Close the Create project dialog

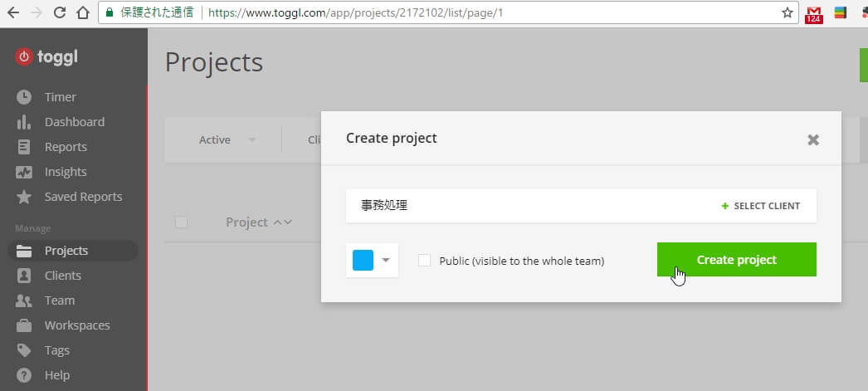pos(813,139)
